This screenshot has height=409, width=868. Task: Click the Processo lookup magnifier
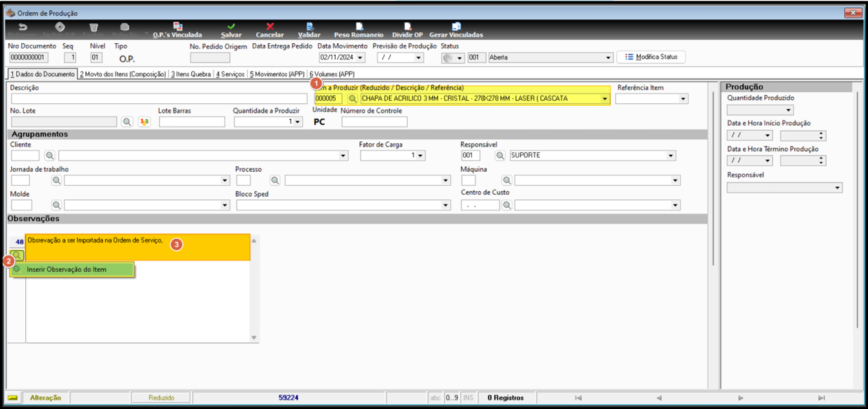tap(275, 181)
